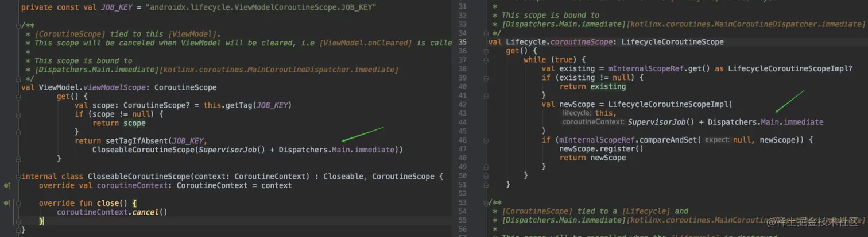Click newScope.register() on line 47
The height and width of the screenshot is (237, 868).
(602, 149)
